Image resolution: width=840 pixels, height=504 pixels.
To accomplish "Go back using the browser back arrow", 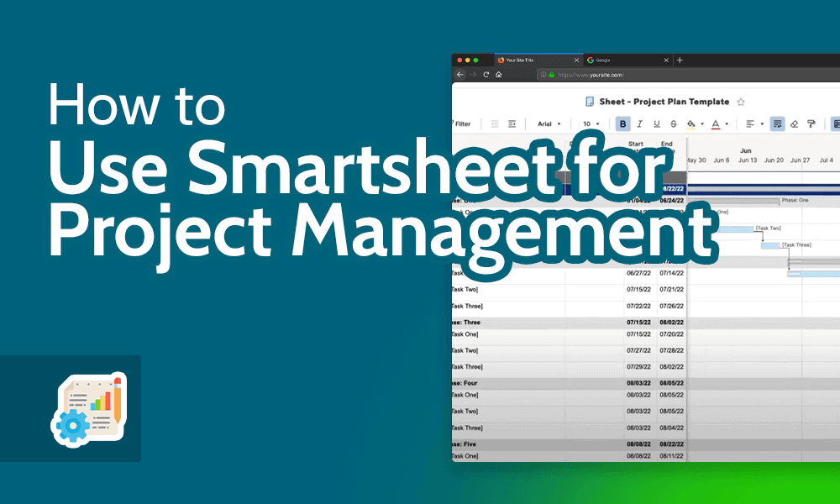I will click(459, 75).
